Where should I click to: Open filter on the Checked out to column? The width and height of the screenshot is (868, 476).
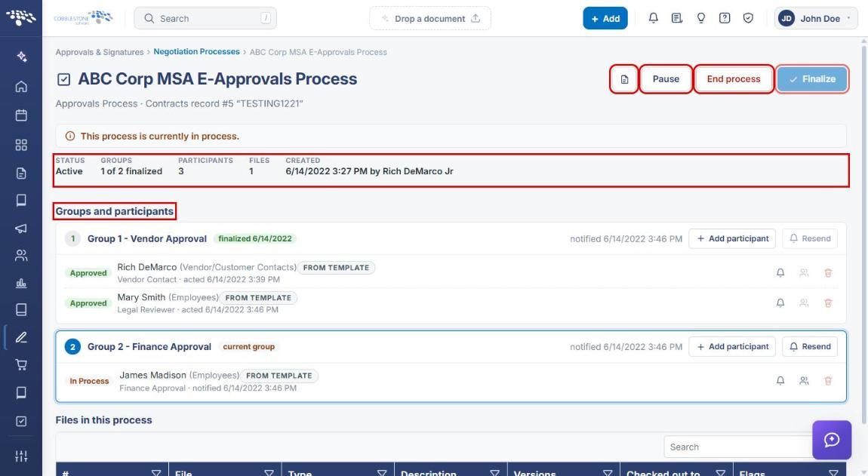coord(721,473)
